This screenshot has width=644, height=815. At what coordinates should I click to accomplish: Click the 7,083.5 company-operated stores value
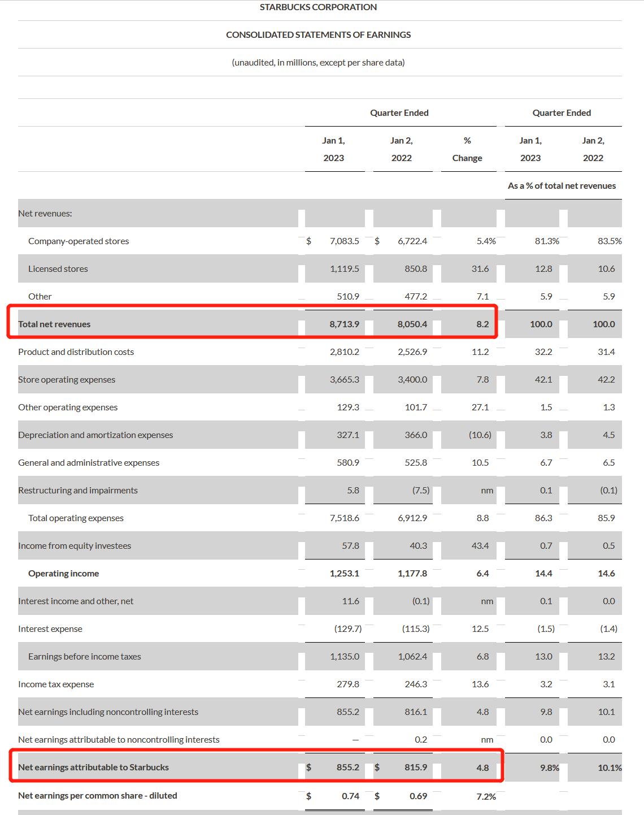345,241
